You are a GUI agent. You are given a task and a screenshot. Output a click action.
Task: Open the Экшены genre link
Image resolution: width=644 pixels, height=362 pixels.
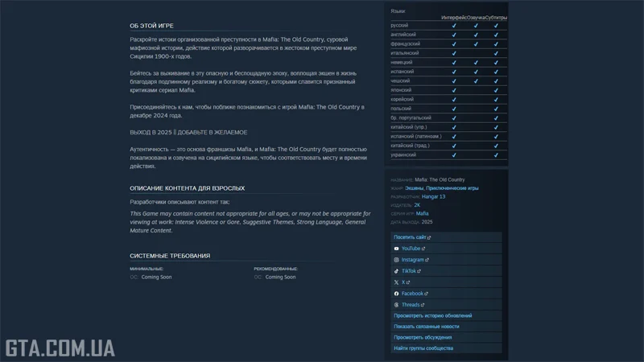[x=414, y=188]
